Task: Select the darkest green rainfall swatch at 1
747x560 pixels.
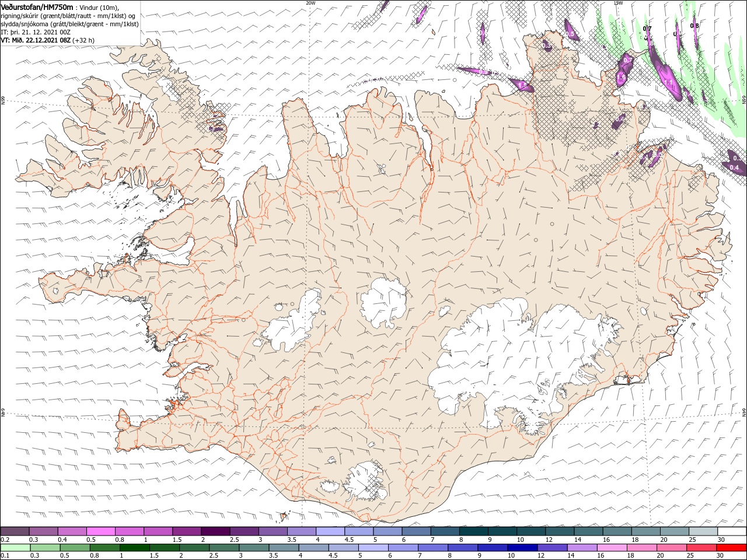Action: tap(134, 548)
